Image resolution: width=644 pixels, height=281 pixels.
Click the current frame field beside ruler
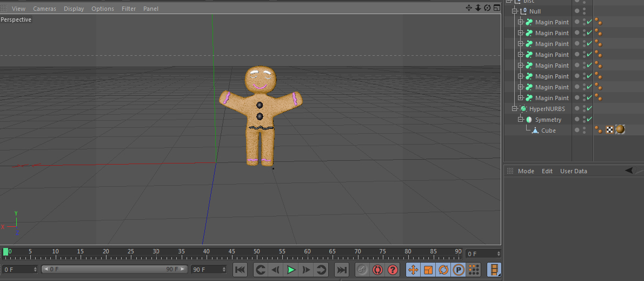pos(483,254)
